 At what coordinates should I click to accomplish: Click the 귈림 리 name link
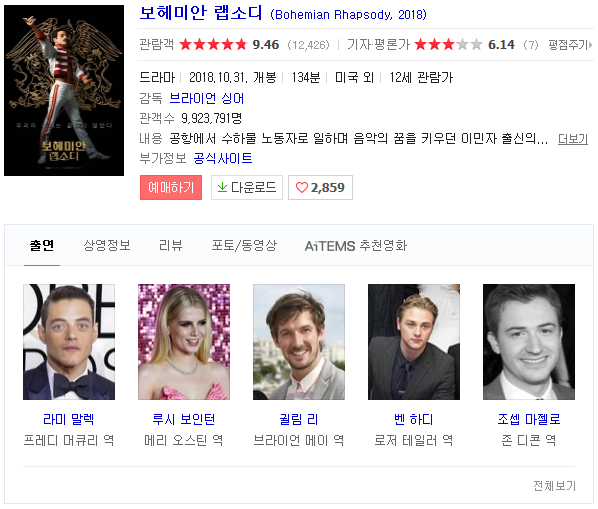tap(299, 419)
